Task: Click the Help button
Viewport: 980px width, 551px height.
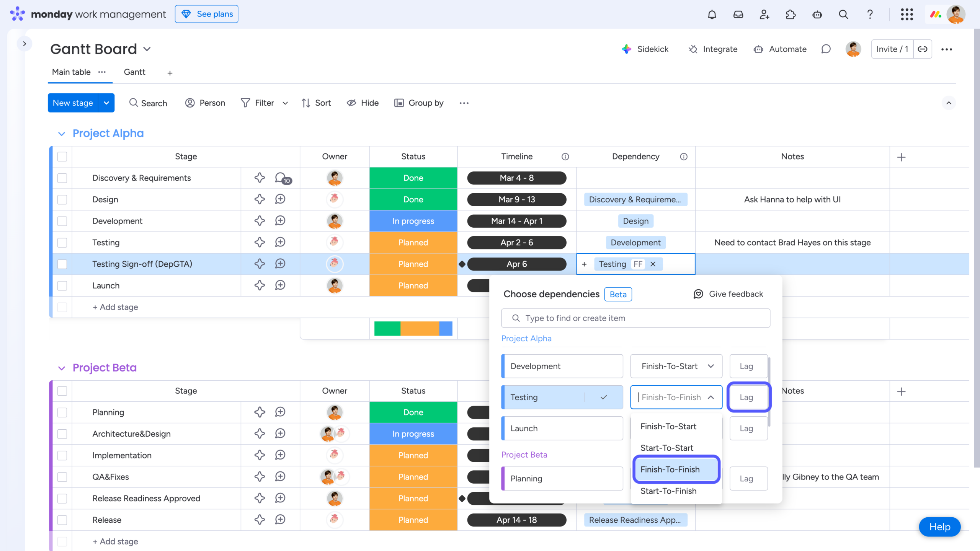Action: (939, 527)
